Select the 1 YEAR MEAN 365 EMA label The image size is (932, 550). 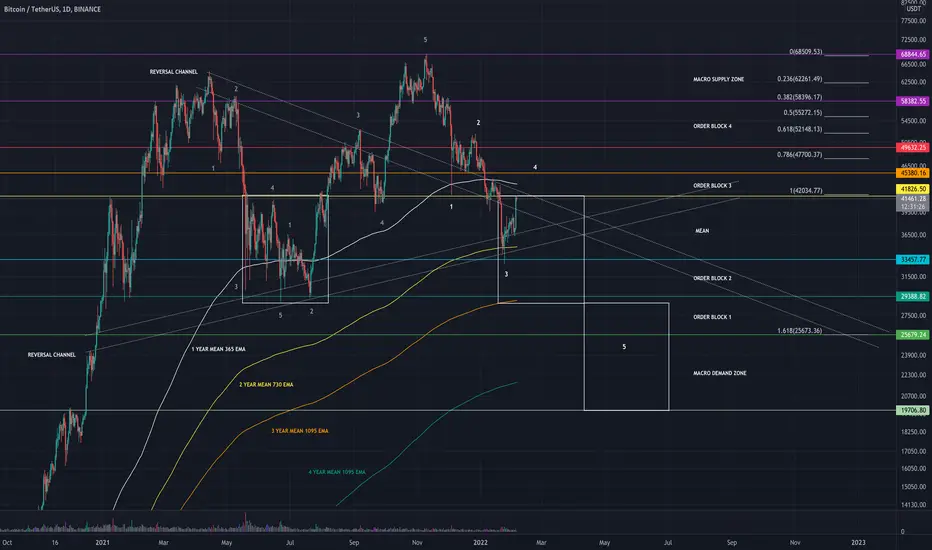tap(218, 349)
